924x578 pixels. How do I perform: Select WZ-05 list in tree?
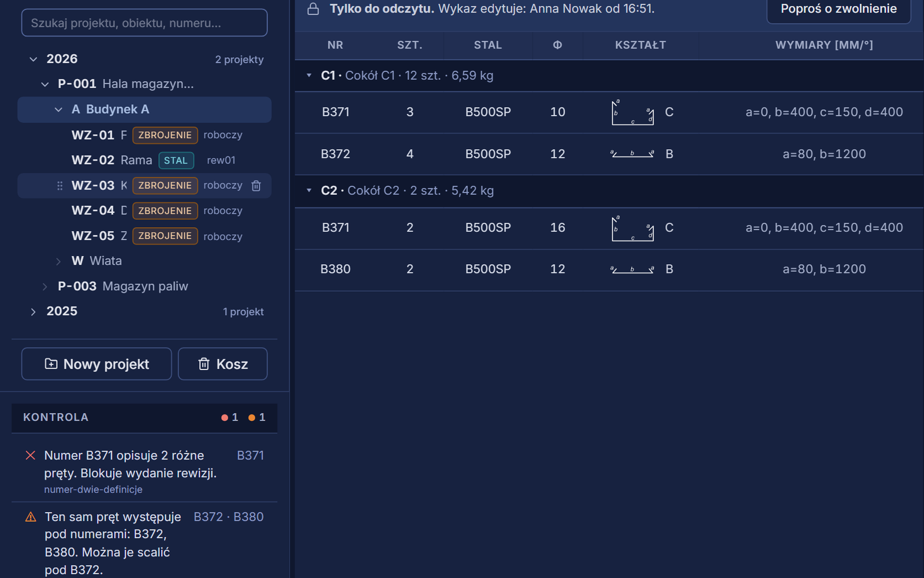pos(144,236)
